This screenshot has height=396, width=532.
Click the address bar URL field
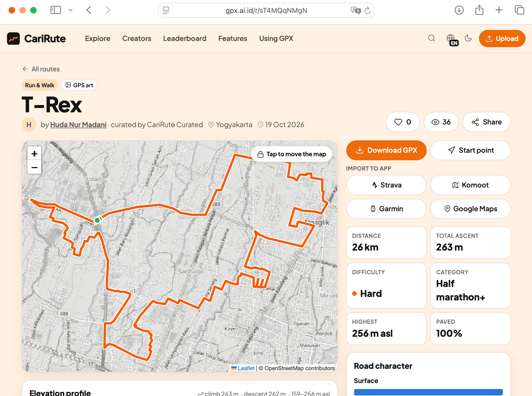(x=266, y=10)
